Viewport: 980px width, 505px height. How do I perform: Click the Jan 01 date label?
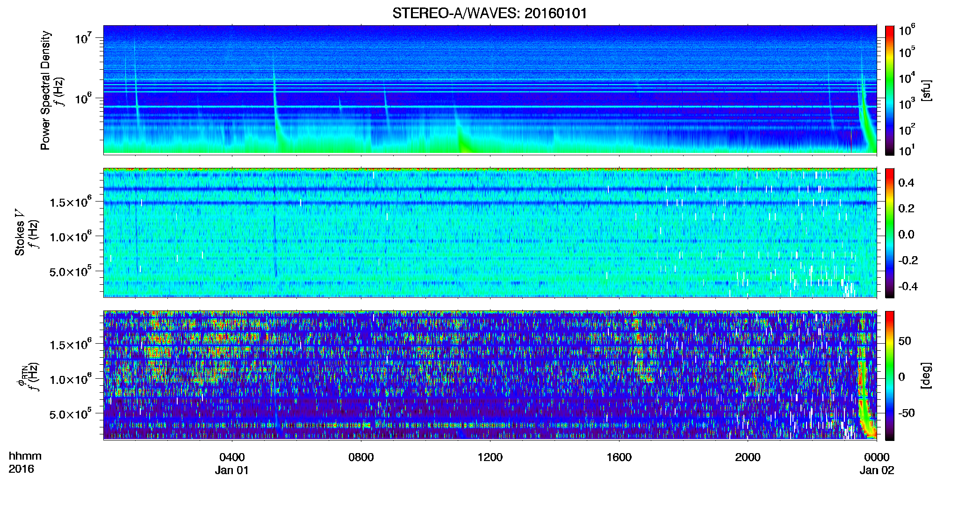pyautogui.click(x=232, y=470)
